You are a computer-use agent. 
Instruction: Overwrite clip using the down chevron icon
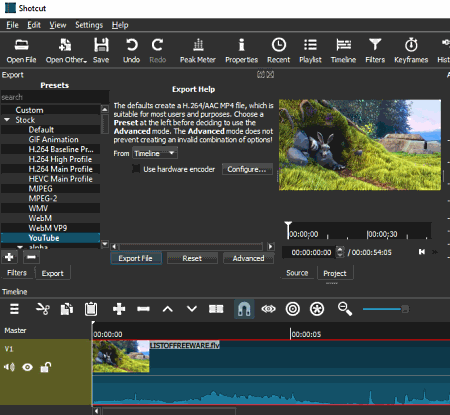192,309
